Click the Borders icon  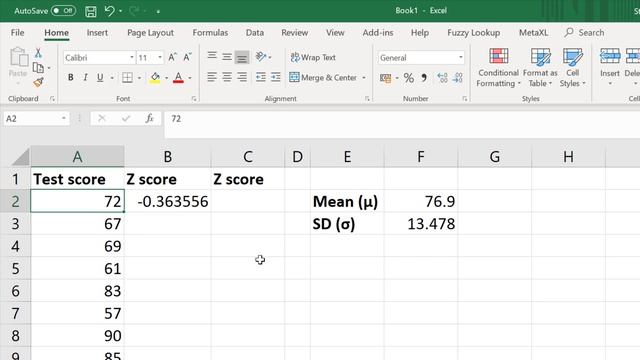(x=127, y=78)
